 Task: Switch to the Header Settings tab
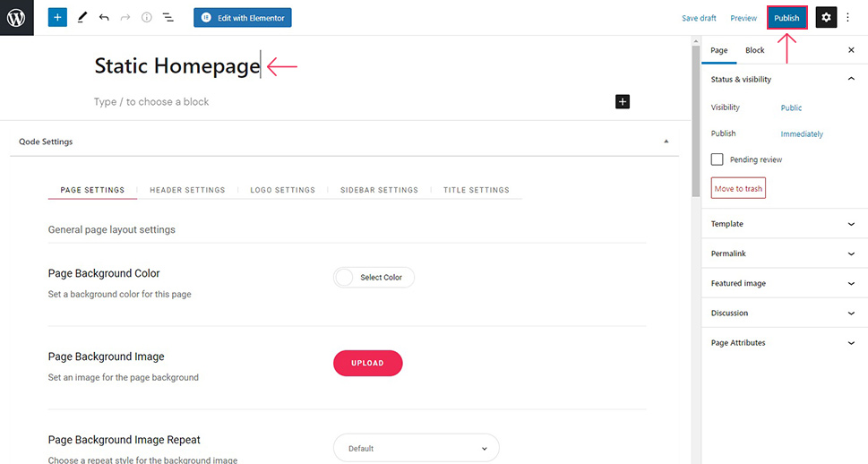(187, 190)
